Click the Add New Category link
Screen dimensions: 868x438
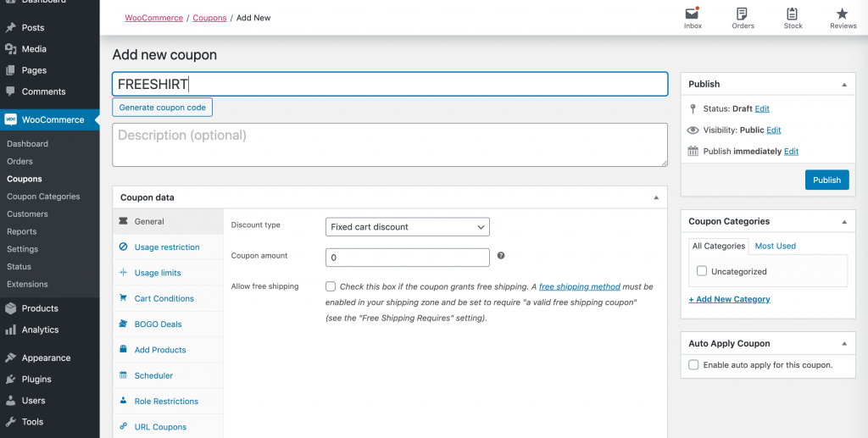(729, 299)
